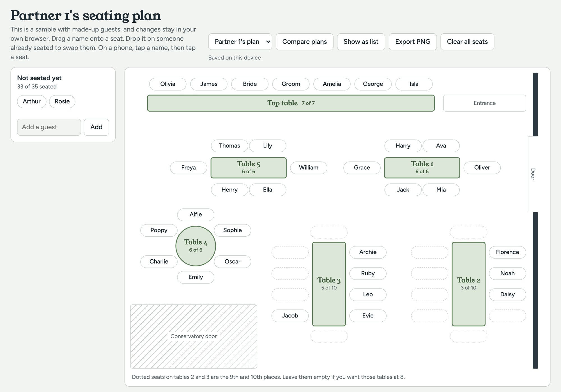Select unseated guest Arthur
The image size is (561, 392).
pyautogui.click(x=32, y=102)
